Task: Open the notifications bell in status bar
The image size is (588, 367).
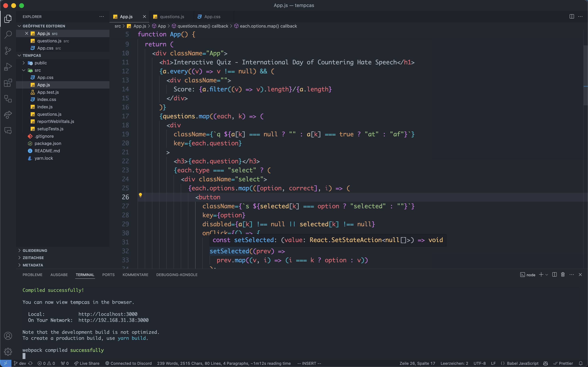Action: pyautogui.click(x=580, y=363)
